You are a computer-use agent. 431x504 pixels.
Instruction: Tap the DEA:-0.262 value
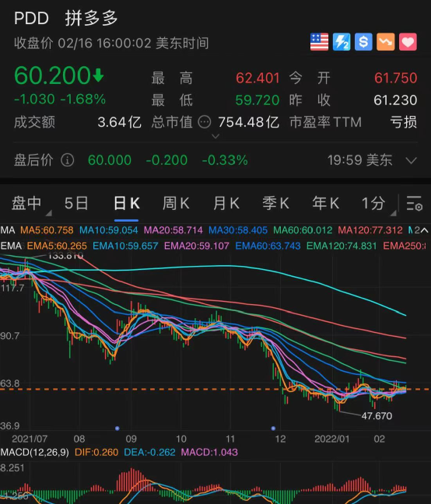pyautogui.click(x=150, y=452)
